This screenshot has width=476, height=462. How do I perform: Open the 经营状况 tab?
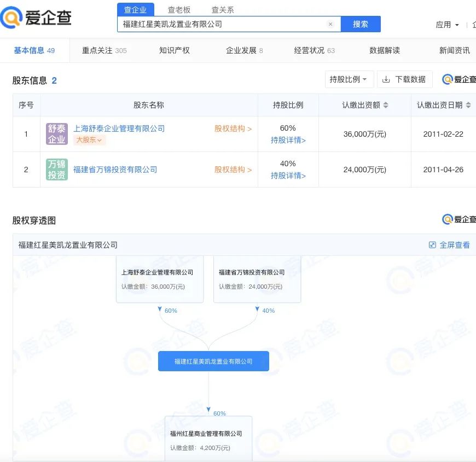tap(315, 50)
